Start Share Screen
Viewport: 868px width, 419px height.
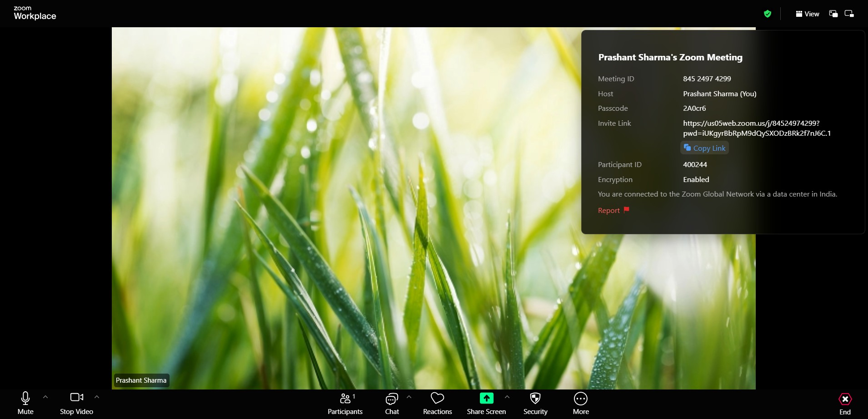pos(486,404)
